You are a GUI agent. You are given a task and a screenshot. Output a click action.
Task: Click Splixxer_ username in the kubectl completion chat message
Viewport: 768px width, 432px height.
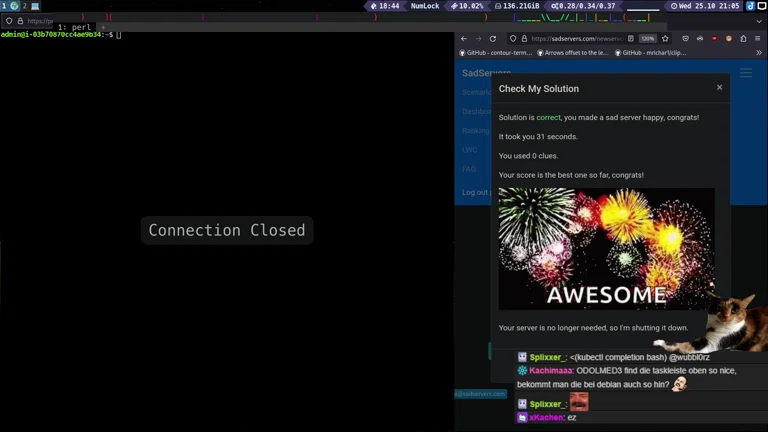point(548,357)
